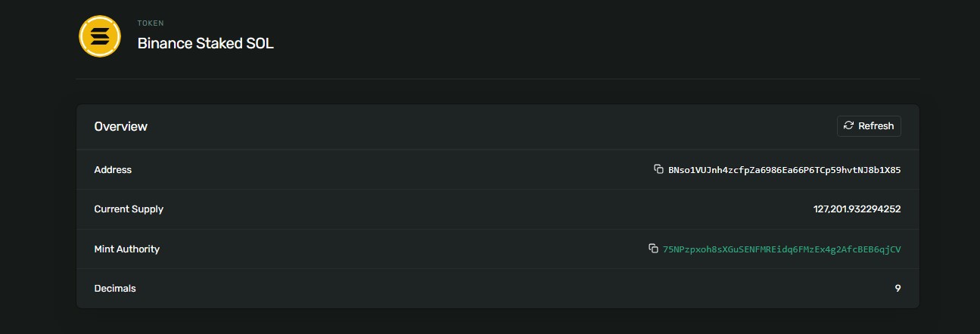980x334 pixels.
Task: Click the Binance Staked SOL token logo
Action: coord(100,36)
